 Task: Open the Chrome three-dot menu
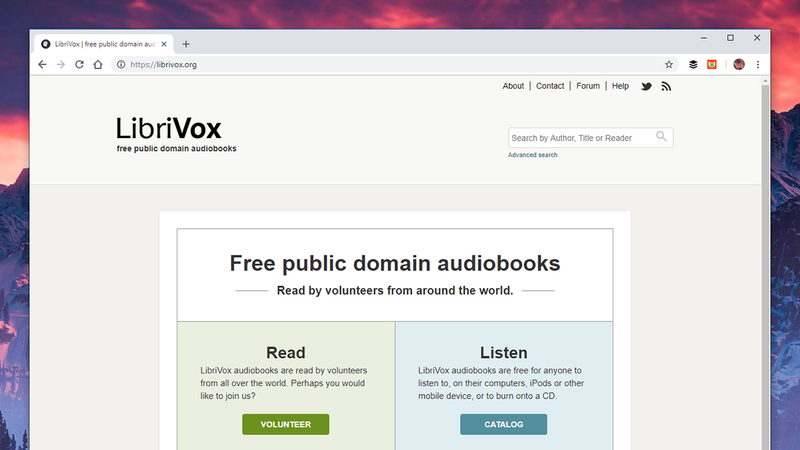click(758, 64)
